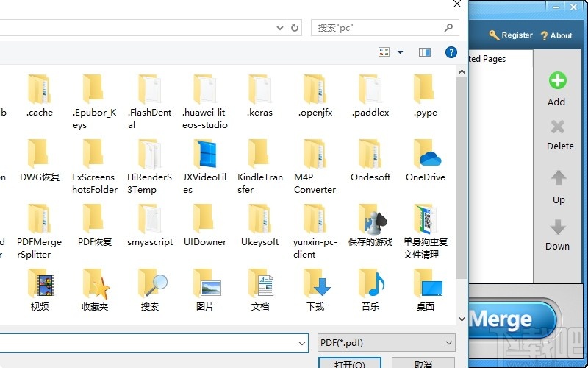The image size is (588, 368).
Task: Select the 视频 folder
Action: [x=39, y=290]
